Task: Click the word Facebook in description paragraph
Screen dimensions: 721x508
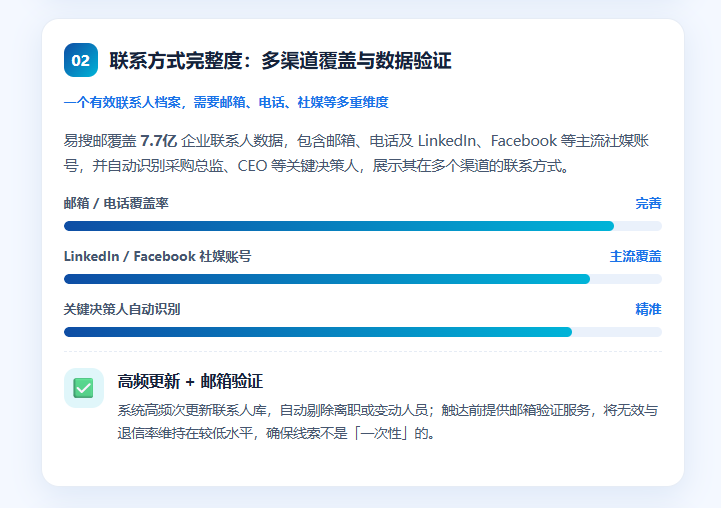Action: coord(524,141)
